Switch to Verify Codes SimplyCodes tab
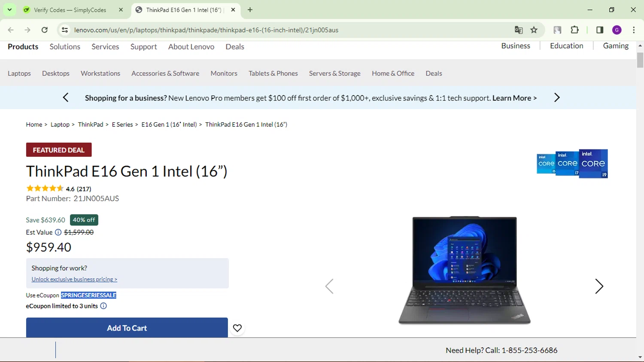Viewport: 644px width, 362px height. (x=70, y=10)
